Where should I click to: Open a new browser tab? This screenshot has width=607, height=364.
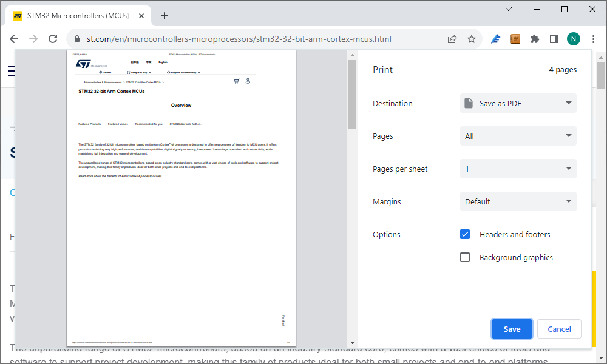(164, 16)
